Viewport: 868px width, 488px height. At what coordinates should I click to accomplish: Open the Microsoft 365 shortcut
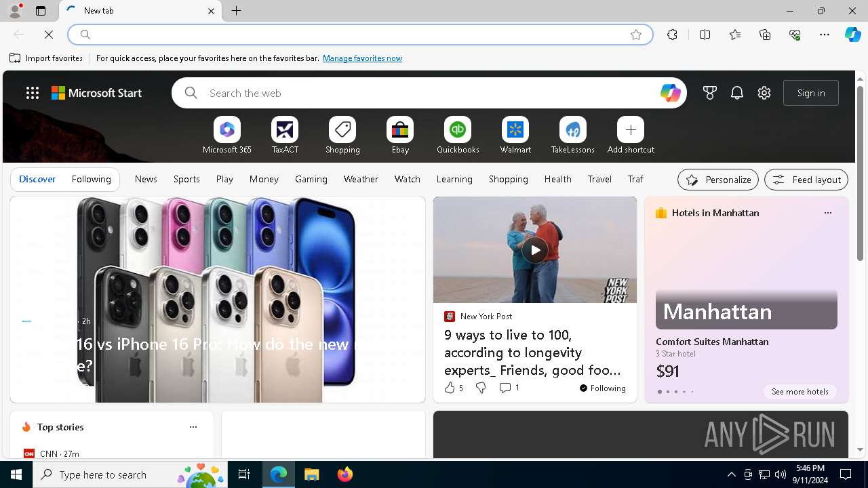pos(227,136)
